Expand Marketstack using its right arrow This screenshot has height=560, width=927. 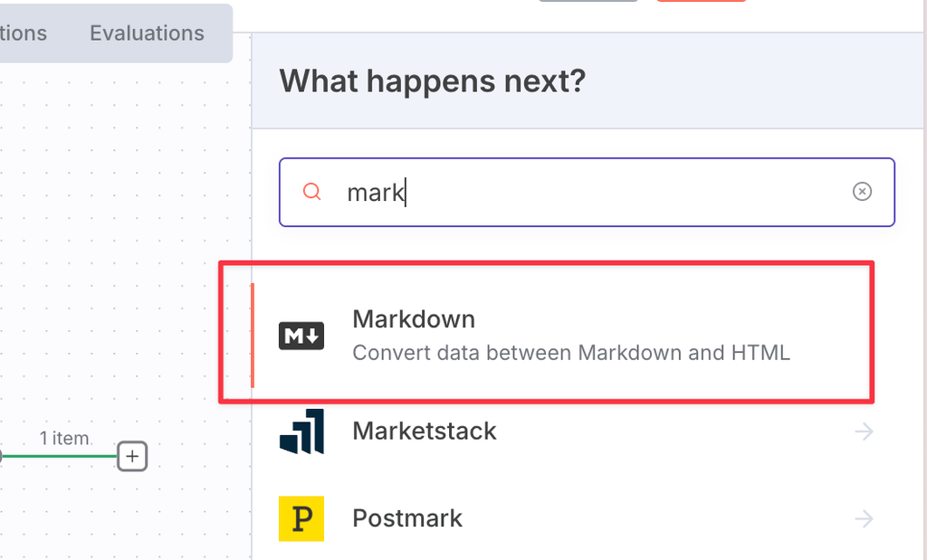864,432
